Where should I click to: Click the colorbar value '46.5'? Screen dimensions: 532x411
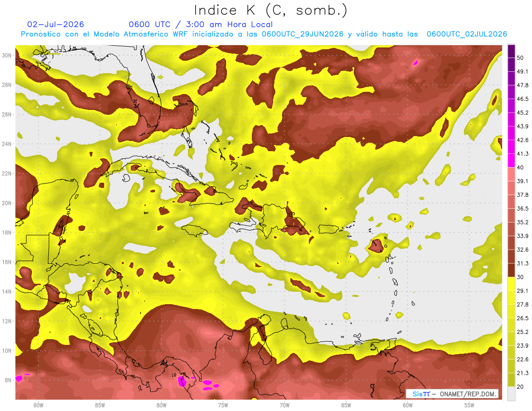click(x=522, y=99)
